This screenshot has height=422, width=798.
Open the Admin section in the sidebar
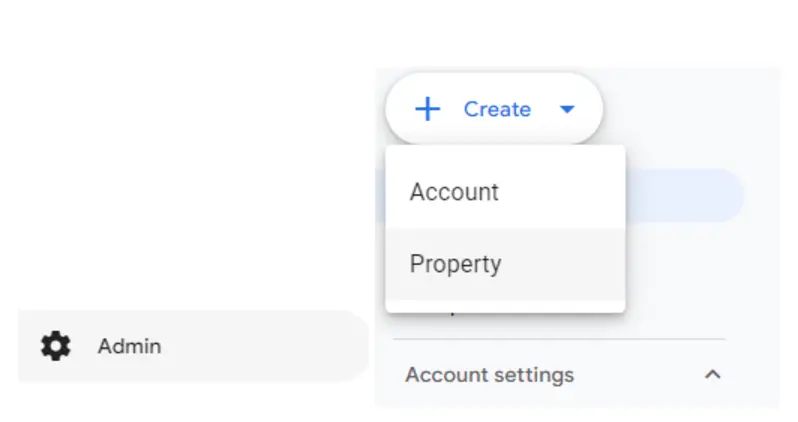click(193, 346)
